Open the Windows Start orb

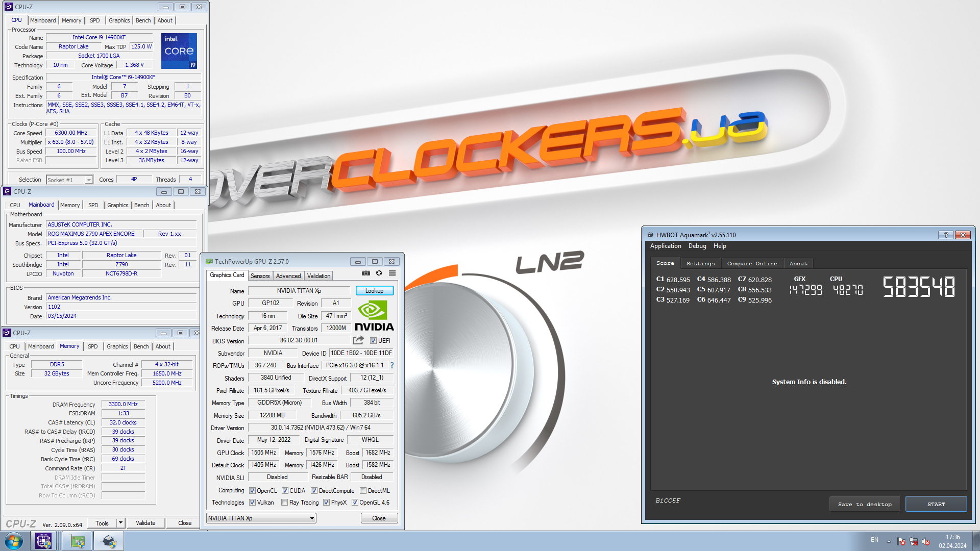(14, 541)
